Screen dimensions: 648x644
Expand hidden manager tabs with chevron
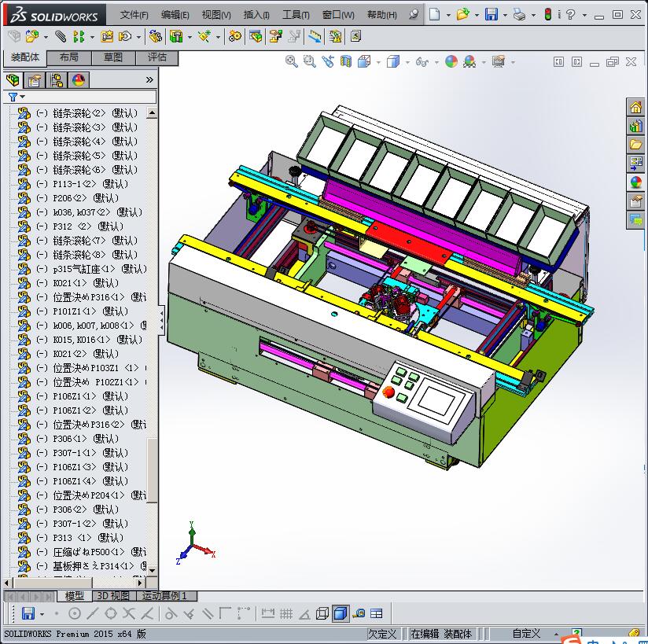[149, 79]
